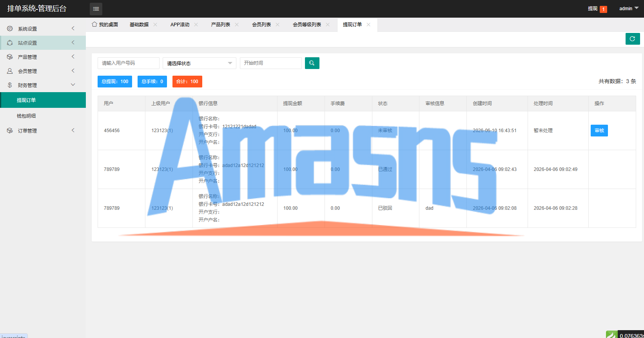
Task: Open the 请选择状态 status dropdown
Action: [x=200, y=63]
